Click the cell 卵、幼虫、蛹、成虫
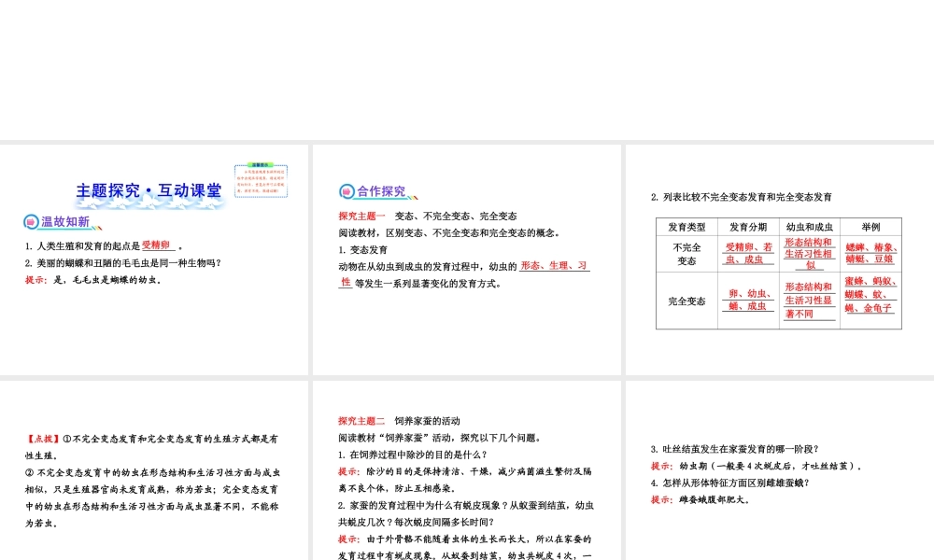The width and height of the screenshot is (934, 560). (749, 300)
